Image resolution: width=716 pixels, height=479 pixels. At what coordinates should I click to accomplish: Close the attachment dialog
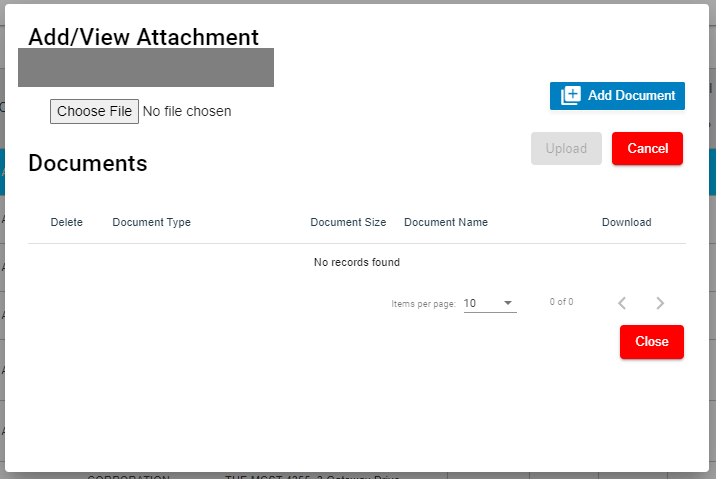[651, 342]
